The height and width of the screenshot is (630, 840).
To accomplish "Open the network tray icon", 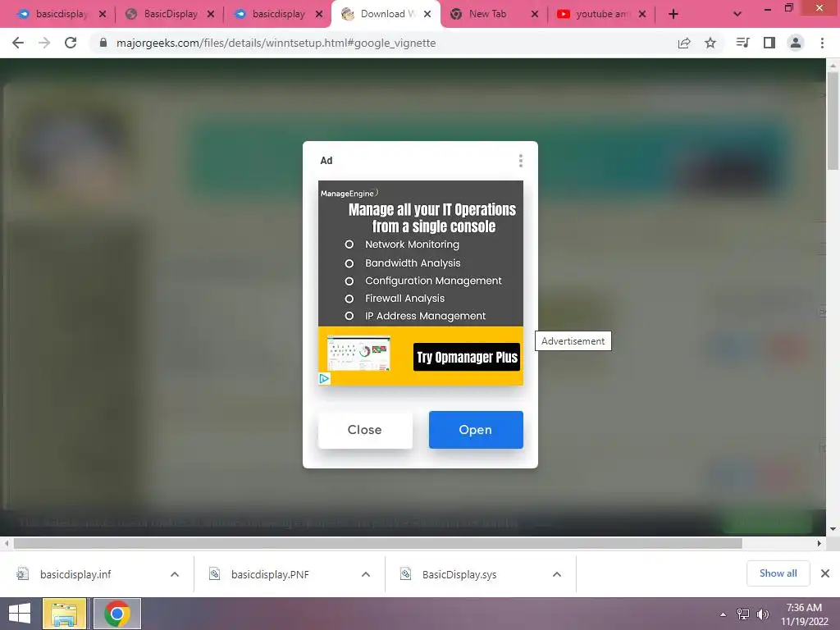I will tap(743, 614).
